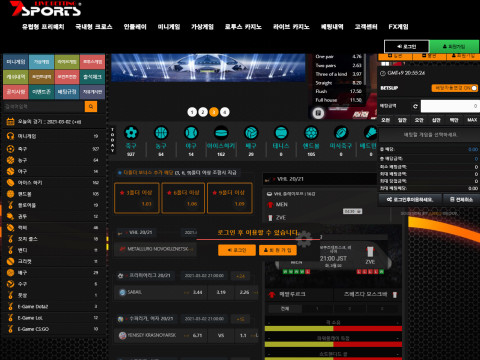
Task: Expand the +24 more markets for SABAIL match
Action: click(x=240, y=276)
